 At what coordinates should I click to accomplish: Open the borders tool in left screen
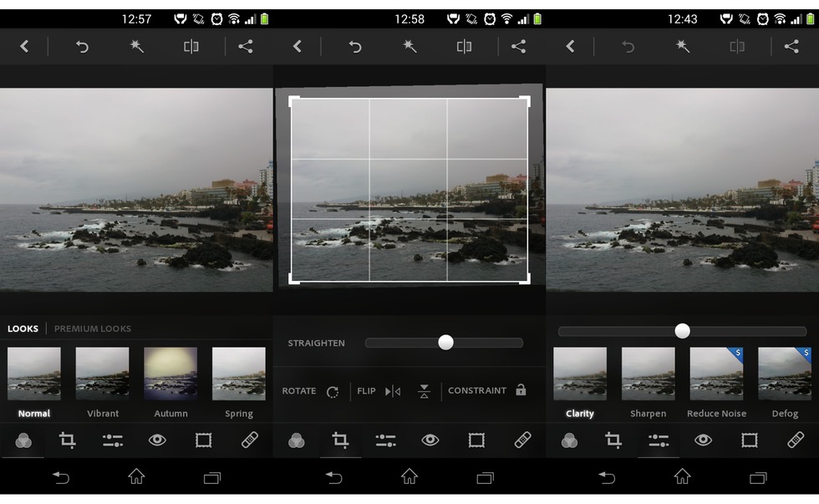click(203, 440)
